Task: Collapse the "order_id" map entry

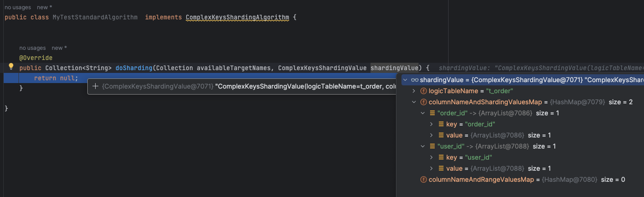Action: (x=423, y=113)
